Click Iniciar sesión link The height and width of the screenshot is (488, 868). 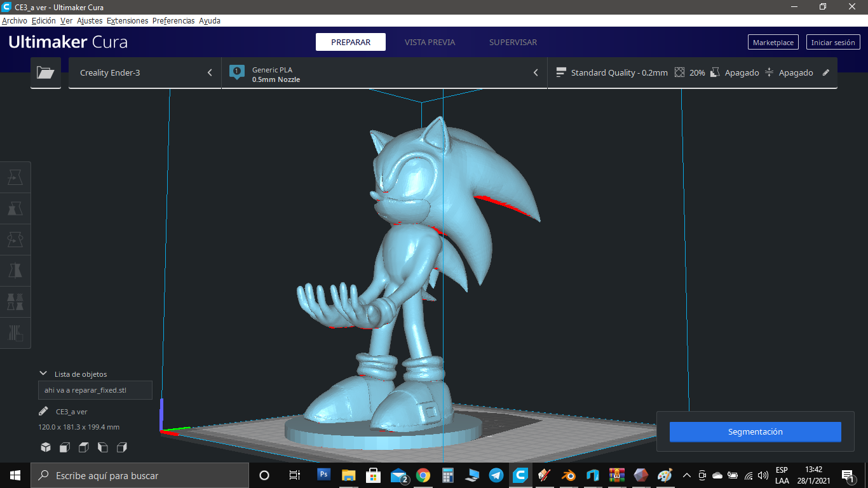[833, 42]
